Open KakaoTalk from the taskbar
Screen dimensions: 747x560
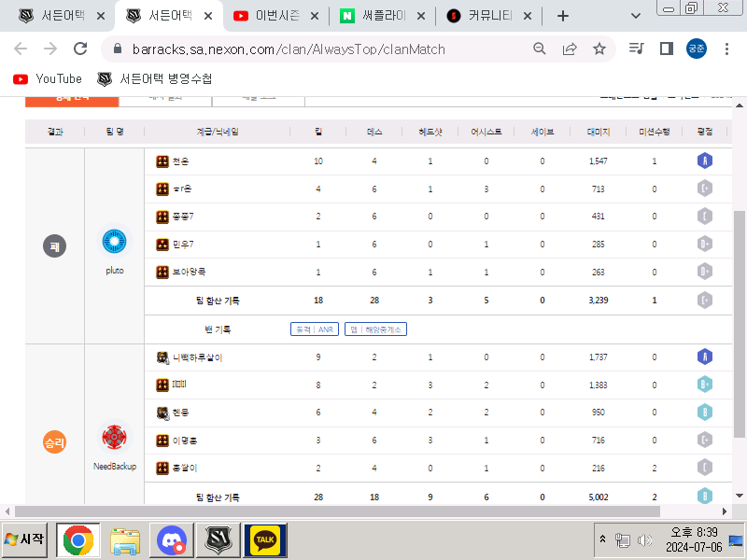(265, 539)
